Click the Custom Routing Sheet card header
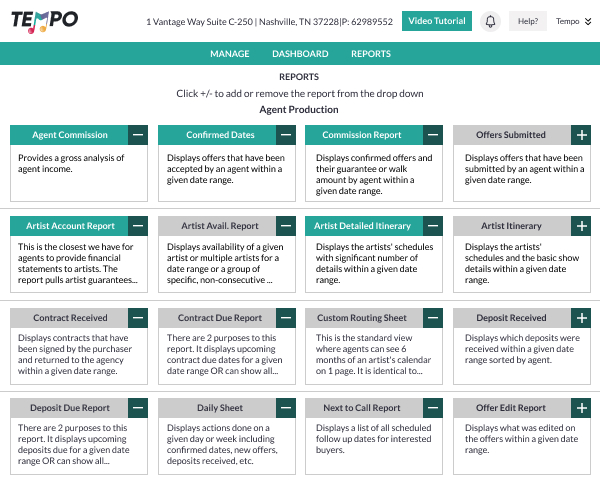Screen dimensions: 600x486 [360, 319]
